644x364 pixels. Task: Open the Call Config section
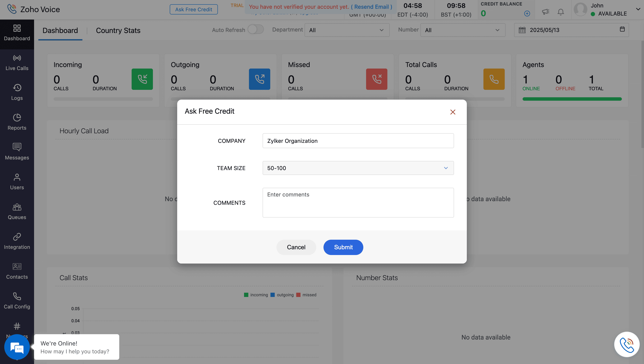tap(17, 300)
